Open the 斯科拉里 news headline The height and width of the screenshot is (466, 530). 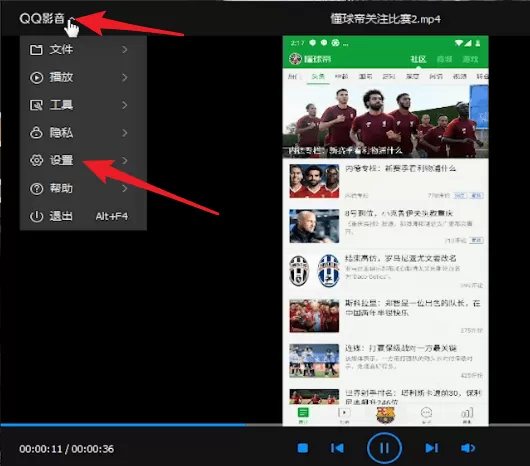pos(412,308)
